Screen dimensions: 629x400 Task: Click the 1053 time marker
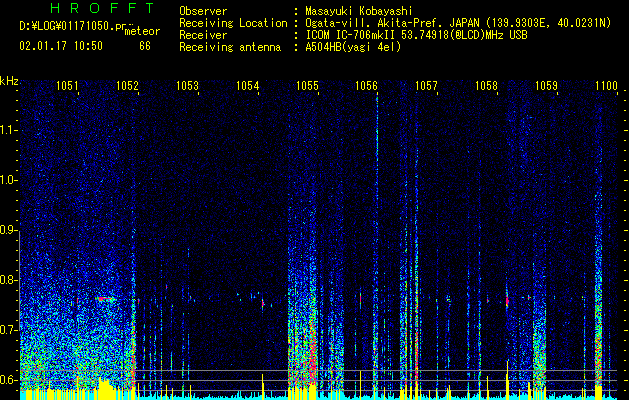(187, 85)
